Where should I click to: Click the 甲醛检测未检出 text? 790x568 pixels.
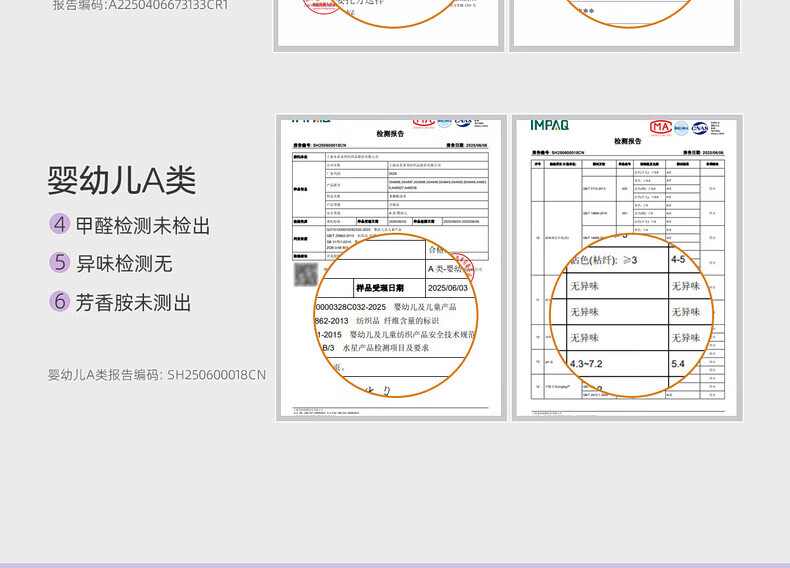143,226
